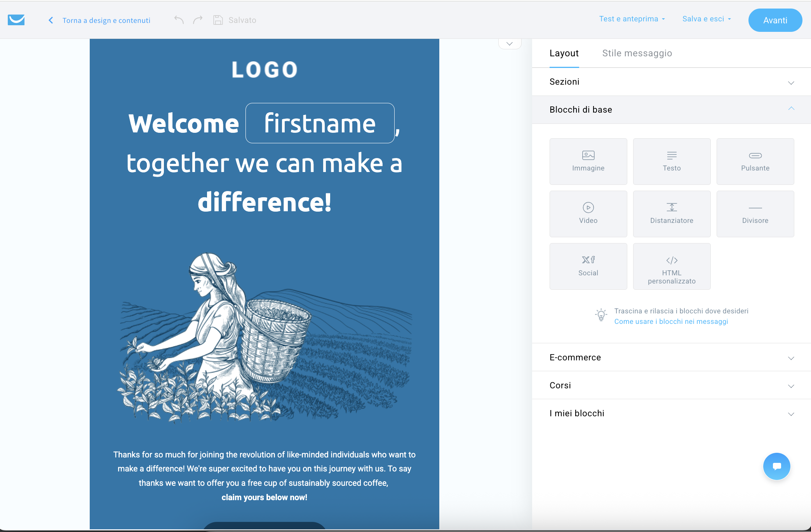The image size is (811, 532).
Task: Select the Immagine block
Action: [588, 162]
